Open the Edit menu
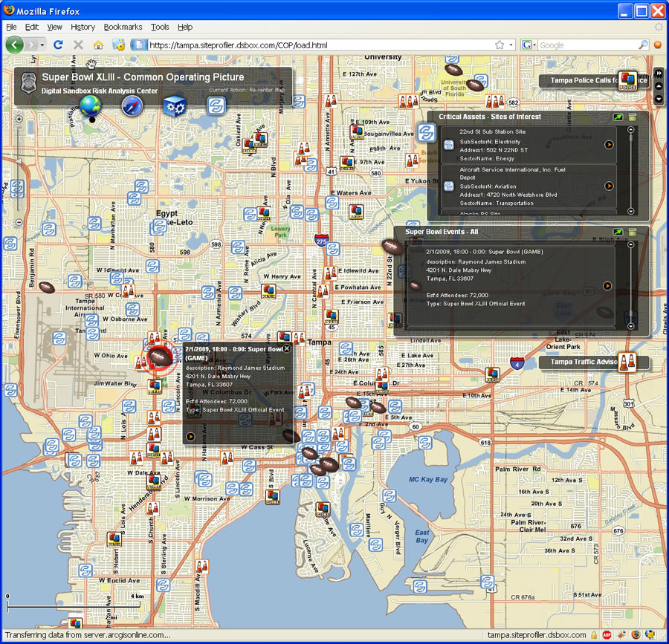The height and width of the screenshot is (644, 669). 31,27
